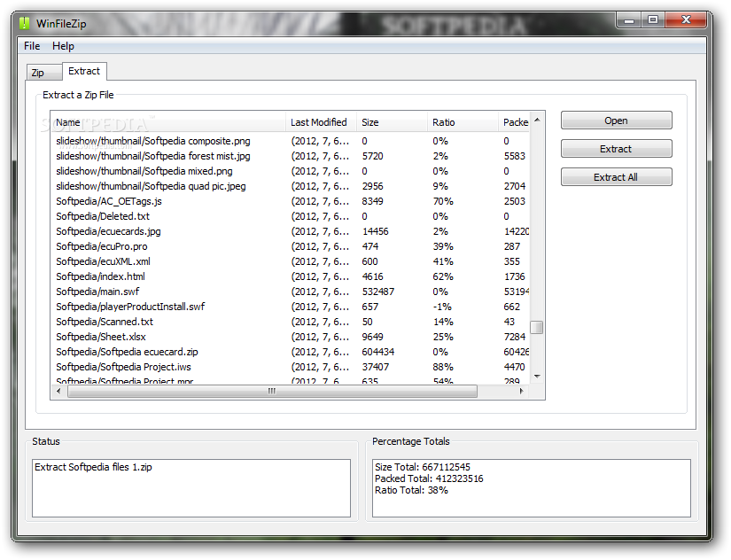Select 'Softpedia/Deleted.txt' row

point(290,216)
